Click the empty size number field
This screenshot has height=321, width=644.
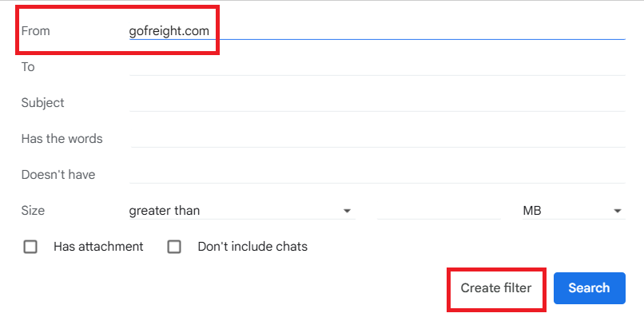(438, 211)
